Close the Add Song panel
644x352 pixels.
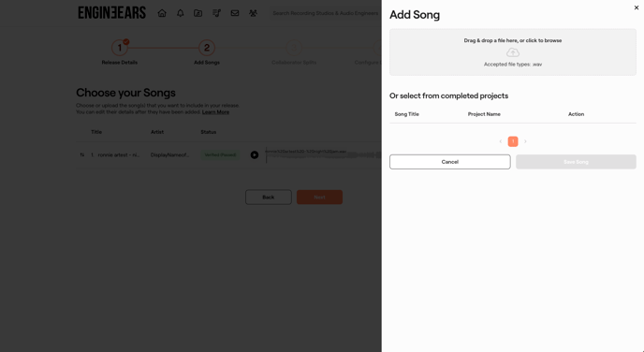tap(637, 7)
